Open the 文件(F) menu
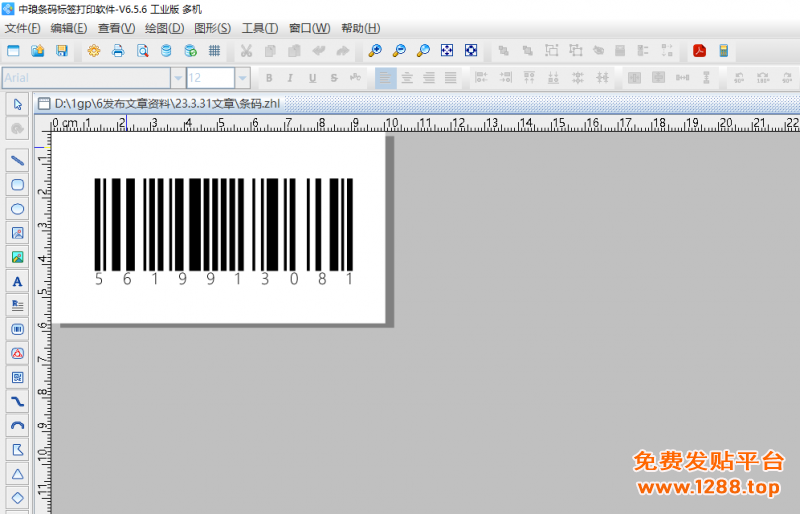The width and height of the screenshot is (800, 514). click(x=22, y=28)
